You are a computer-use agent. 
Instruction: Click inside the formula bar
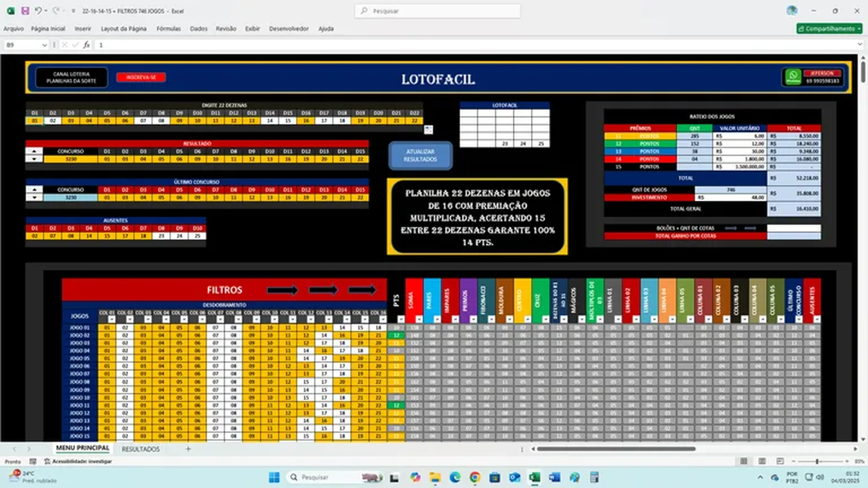coord(475,45)
